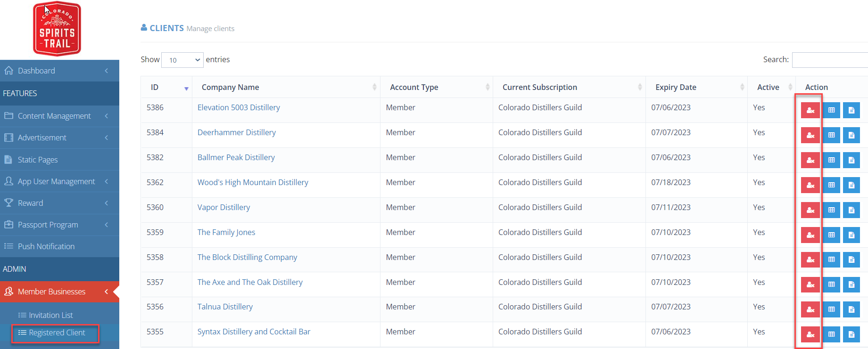Collapse the Member Businesses chevron
This screenshot has width=868, height=349.
(107, 292)
